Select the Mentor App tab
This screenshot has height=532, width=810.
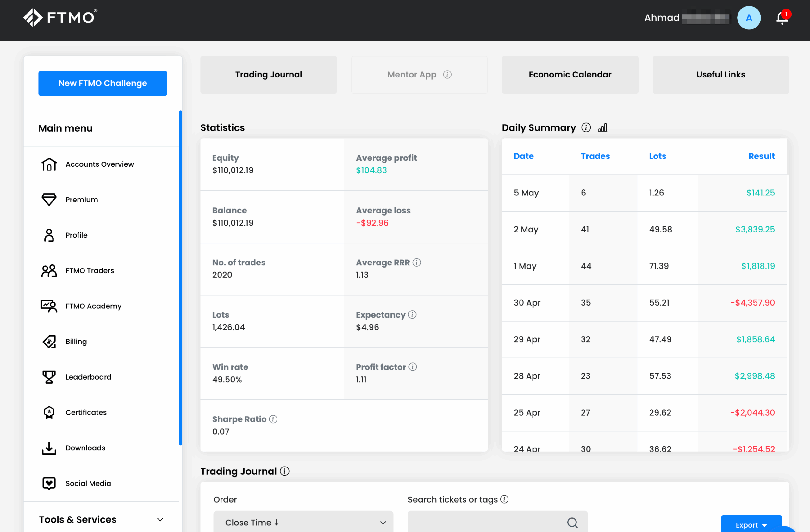(419, 75)
